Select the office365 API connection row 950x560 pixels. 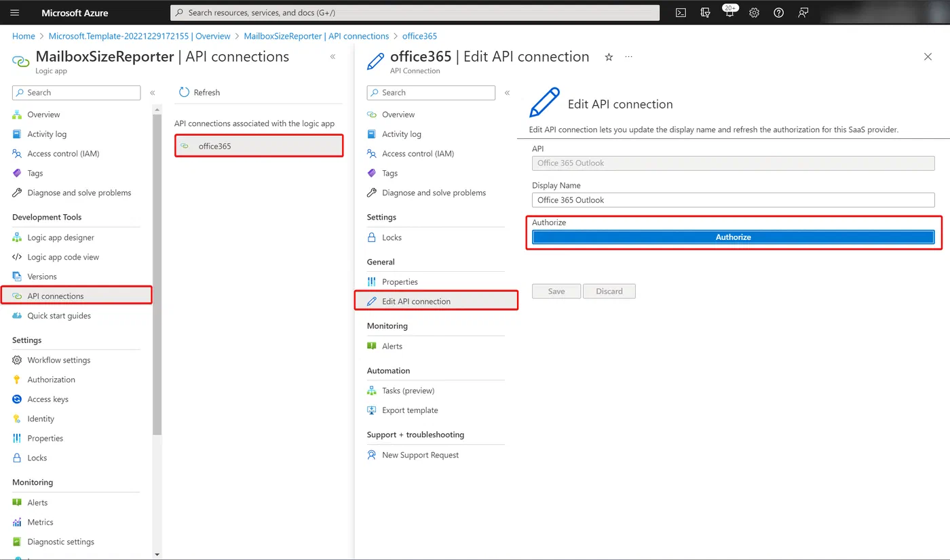(x=259, y=146)
